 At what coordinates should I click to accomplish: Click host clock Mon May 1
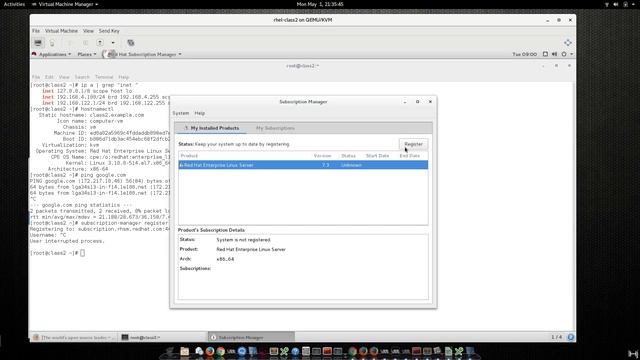point(320,4)
